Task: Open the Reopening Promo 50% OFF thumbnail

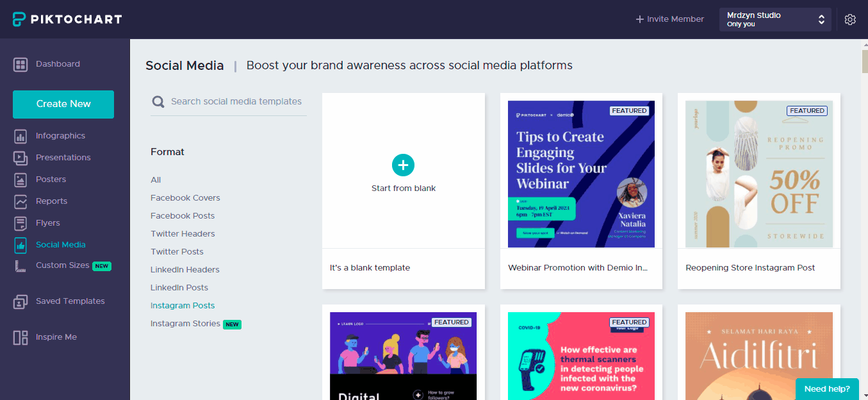Action: tap(759, 174)
